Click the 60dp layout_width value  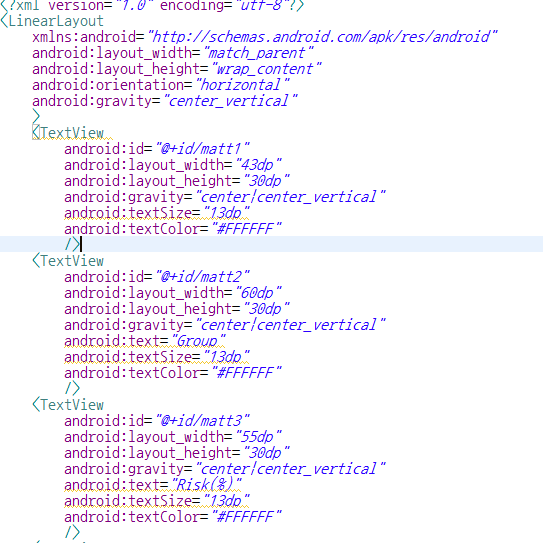pos(259,293)
